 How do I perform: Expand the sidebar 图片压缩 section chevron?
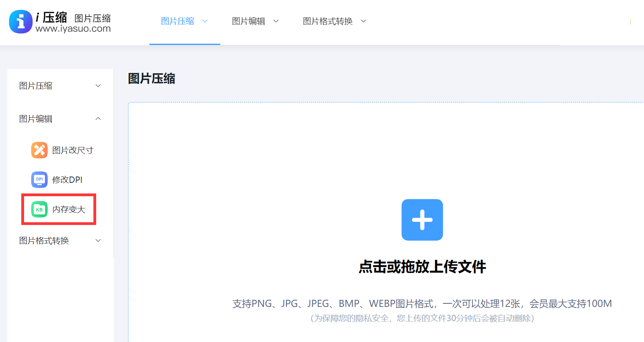tap(98, 86)
